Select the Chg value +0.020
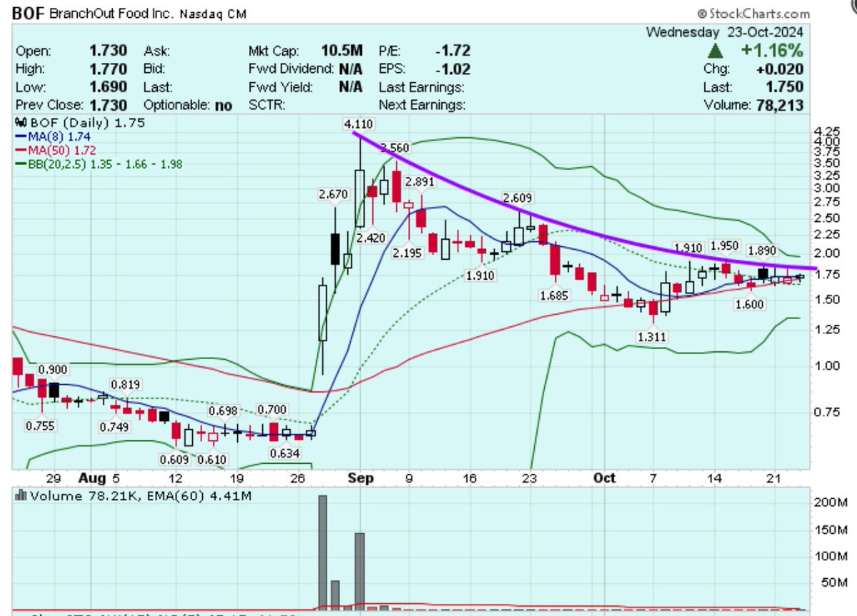 point(781,69)
